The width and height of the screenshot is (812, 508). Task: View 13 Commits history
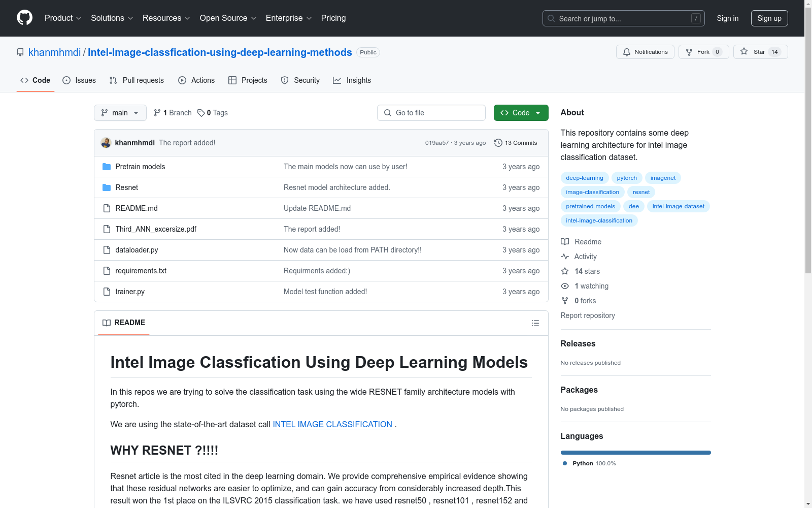516,143
